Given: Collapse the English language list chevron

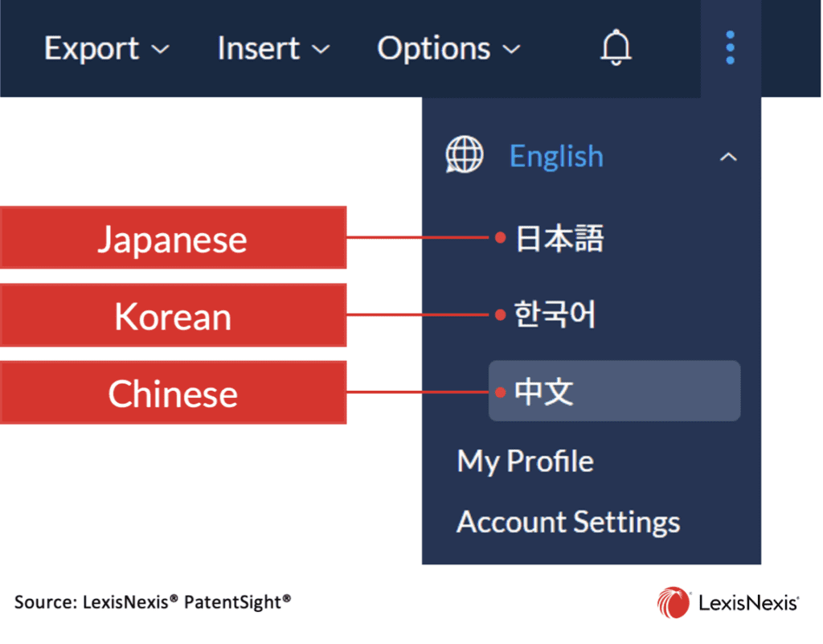Looking at the screenshot, I should (x=728, y=157).
